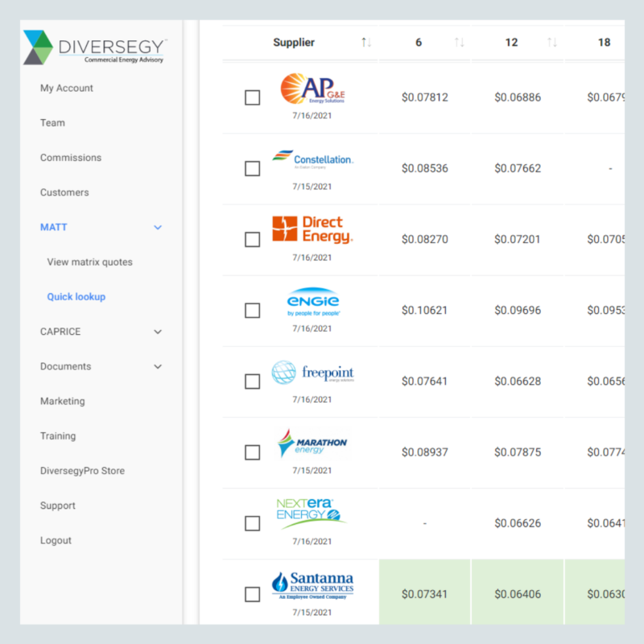Select the Constellation Energy logo
Viewport: 644px width, 644px height.
point(313,159)
